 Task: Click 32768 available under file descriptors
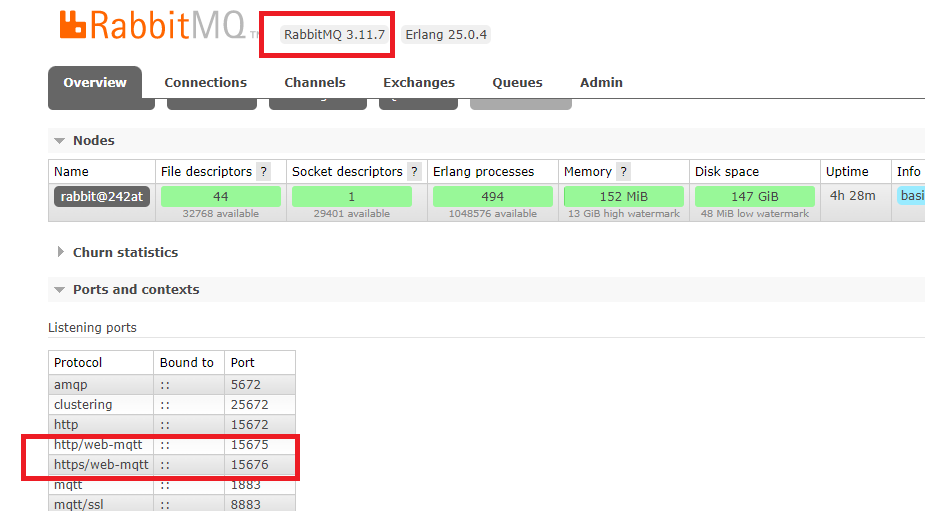click(221, 214)
